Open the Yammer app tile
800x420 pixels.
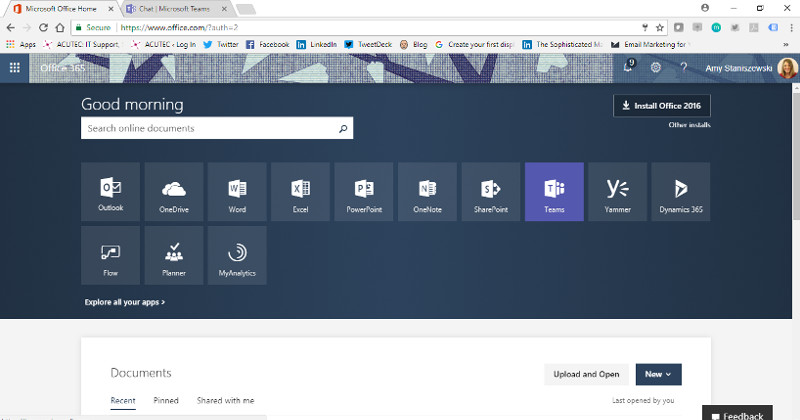coord(617,191)
